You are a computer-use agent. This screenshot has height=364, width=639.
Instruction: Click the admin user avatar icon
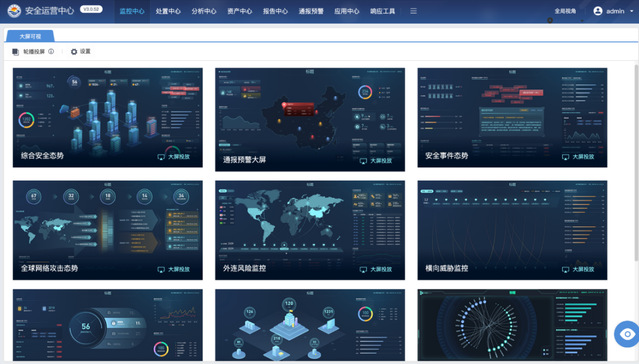pyautogui.click(x=597, y=11)
